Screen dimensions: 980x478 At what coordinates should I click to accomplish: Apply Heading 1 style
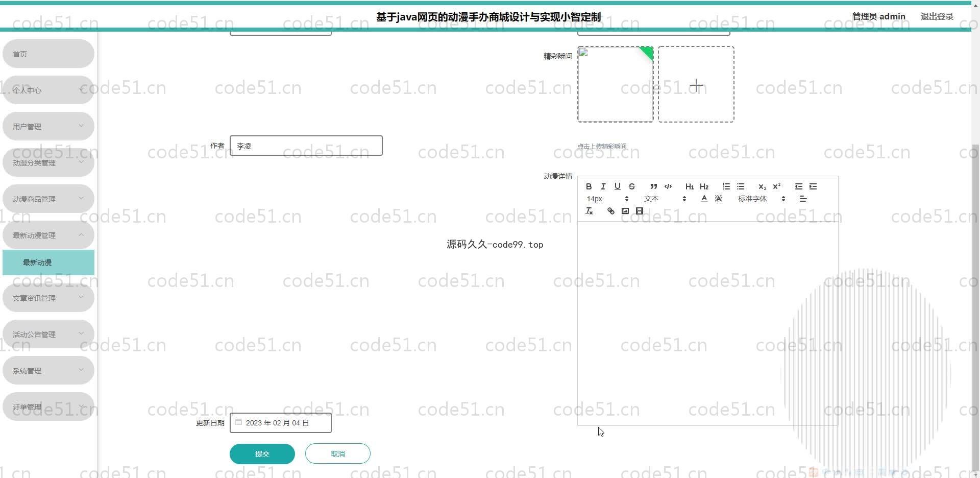[690, 186]
